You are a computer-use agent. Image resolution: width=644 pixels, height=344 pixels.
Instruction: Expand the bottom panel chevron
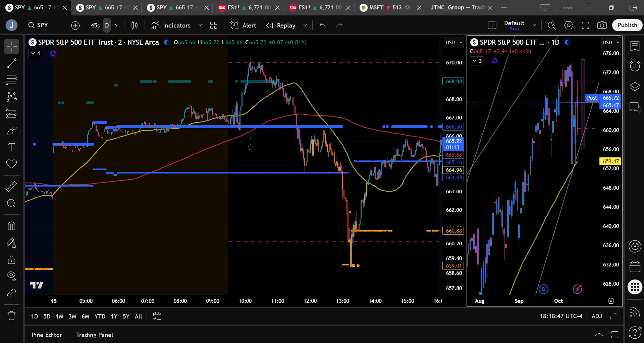point(599,335)
